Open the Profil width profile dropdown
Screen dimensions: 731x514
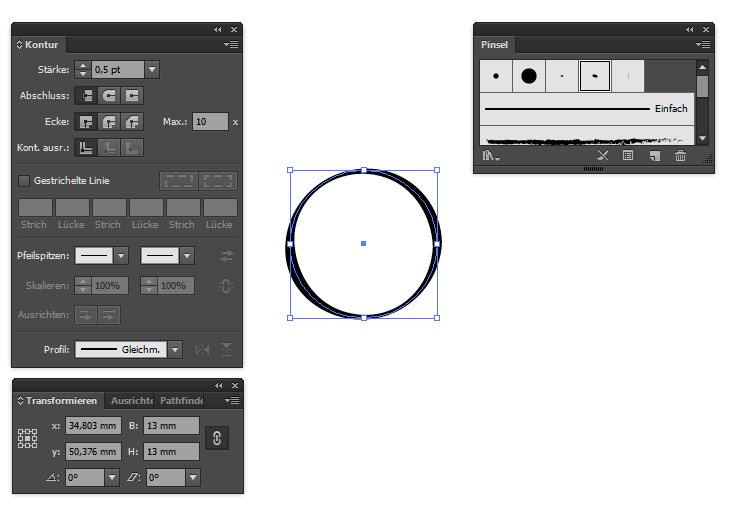coord(175,349)
